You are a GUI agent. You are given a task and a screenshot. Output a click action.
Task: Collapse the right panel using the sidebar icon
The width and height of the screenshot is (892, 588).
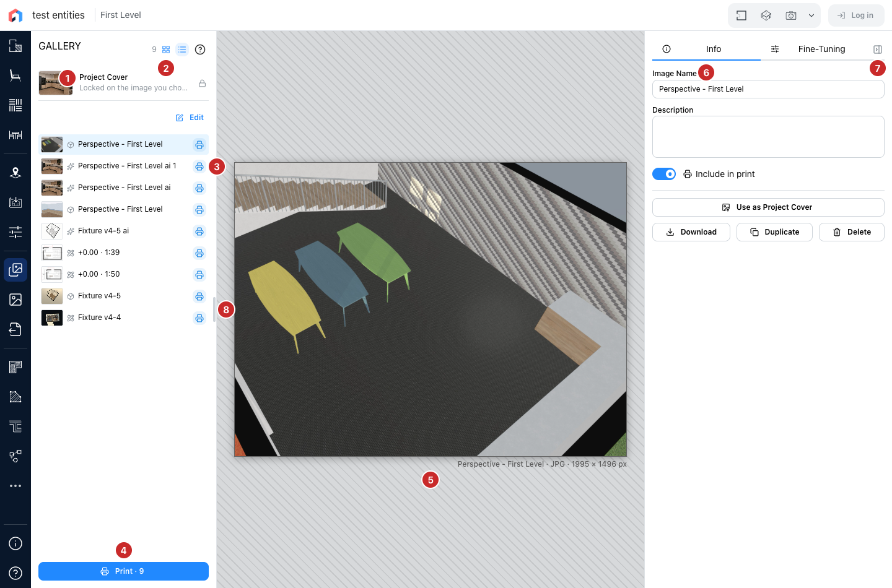point(878,49)
